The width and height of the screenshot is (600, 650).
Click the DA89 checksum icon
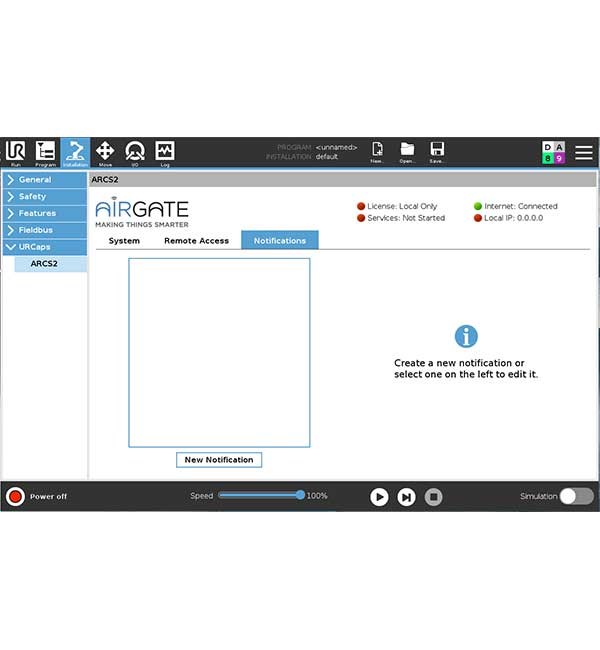tap(553, 153)
